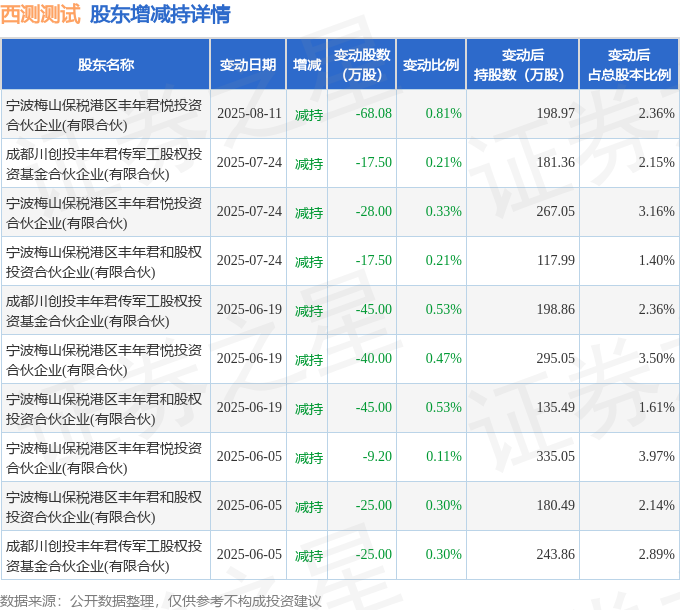Click the 增减 column header
The width and height of the screenshot is (680, 610).
(307, 65)
